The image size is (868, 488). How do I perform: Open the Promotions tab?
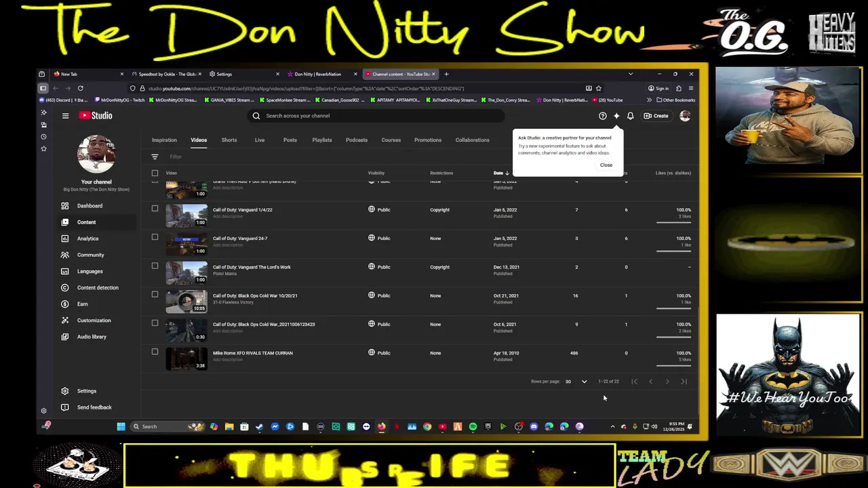point(428,140)
